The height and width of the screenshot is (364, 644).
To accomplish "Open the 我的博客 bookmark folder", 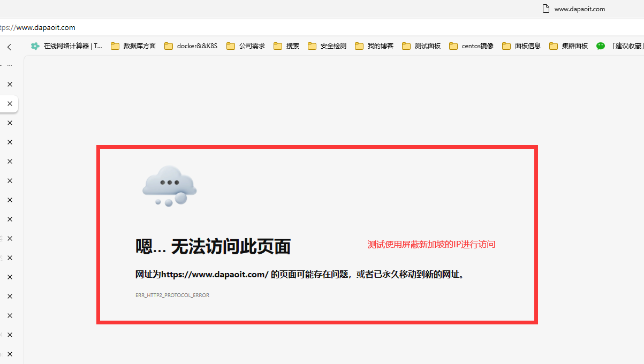I will (x=374, y=46).
